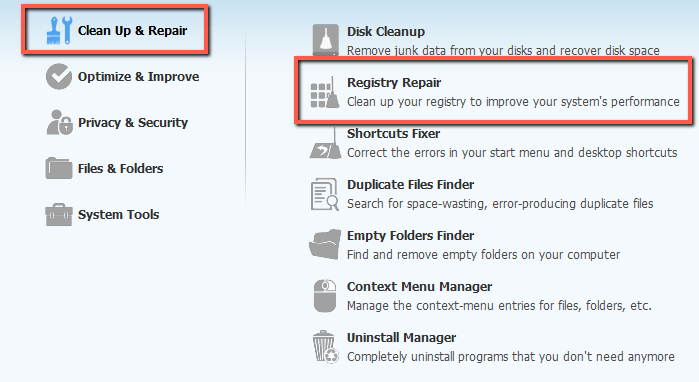This screenshot has width=699, height=382.
Task: Click the Disk Cleanup broom icon
Action: coord(325,40)
